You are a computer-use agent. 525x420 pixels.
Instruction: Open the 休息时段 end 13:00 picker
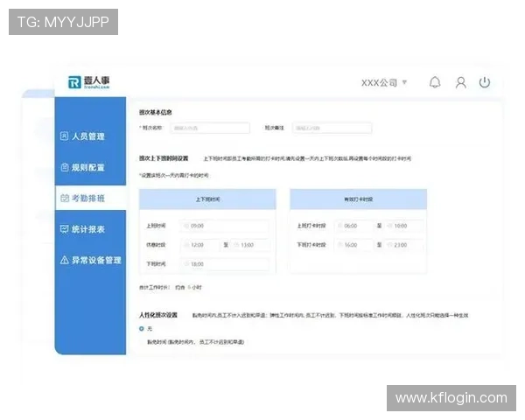coord(249,245)
